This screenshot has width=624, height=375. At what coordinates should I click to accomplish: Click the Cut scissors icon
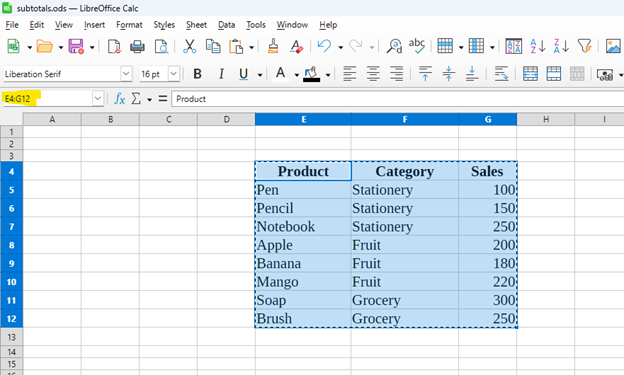189,47
